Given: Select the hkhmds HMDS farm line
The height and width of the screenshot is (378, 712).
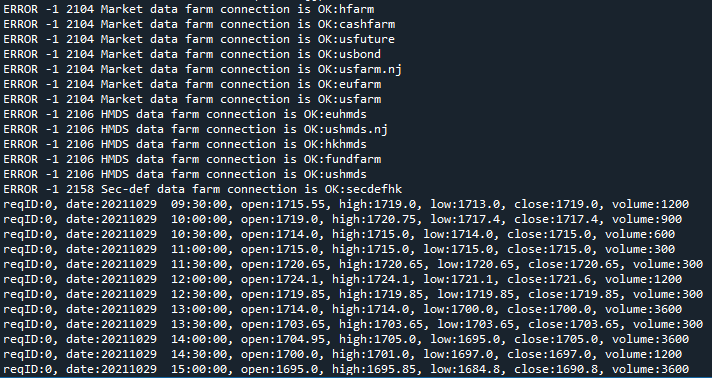Looking at the screenshot, I should pyautogui.click(x=185, y=144).
